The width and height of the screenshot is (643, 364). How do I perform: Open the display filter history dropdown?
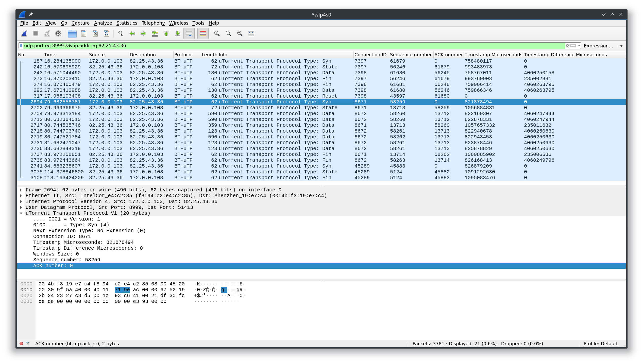coord(579,46)
